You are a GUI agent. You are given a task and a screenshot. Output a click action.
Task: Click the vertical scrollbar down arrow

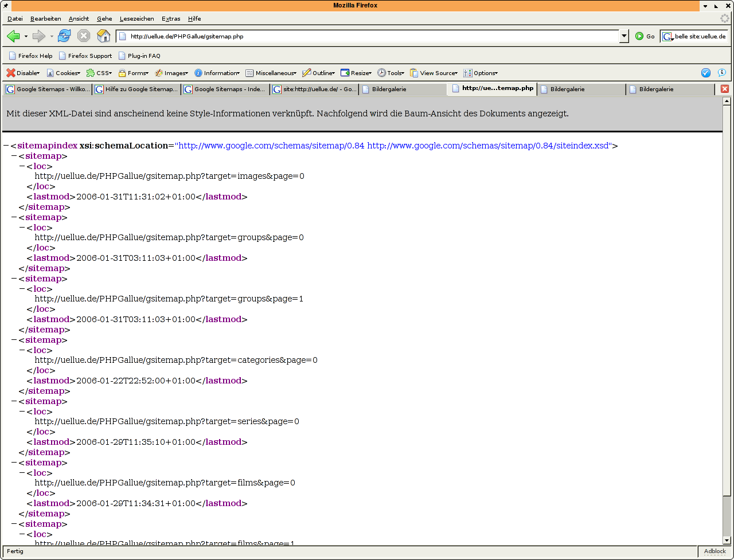(727, 540)
